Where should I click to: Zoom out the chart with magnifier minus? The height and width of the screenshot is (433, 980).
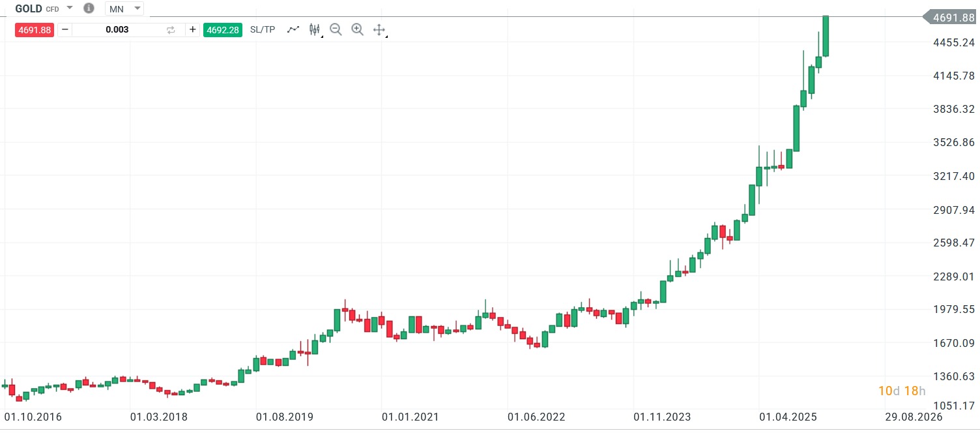(336, 29)
